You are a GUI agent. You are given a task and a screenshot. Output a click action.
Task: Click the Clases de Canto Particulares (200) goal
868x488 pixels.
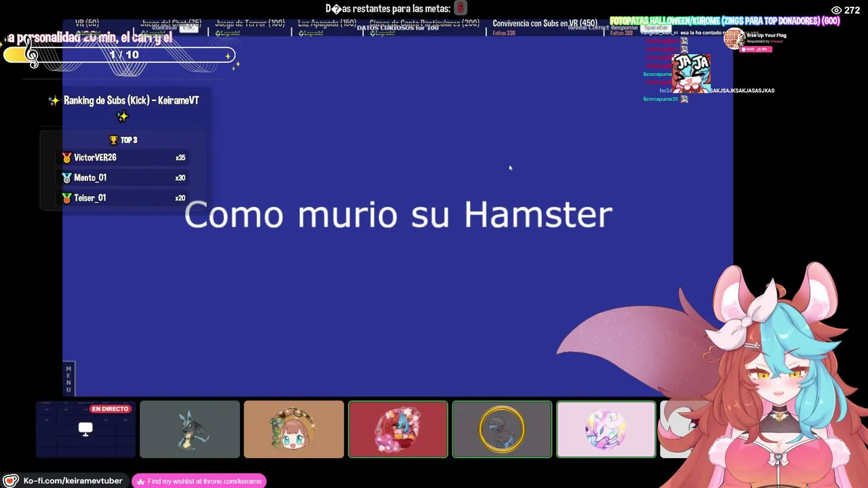(x=425, y=24)
